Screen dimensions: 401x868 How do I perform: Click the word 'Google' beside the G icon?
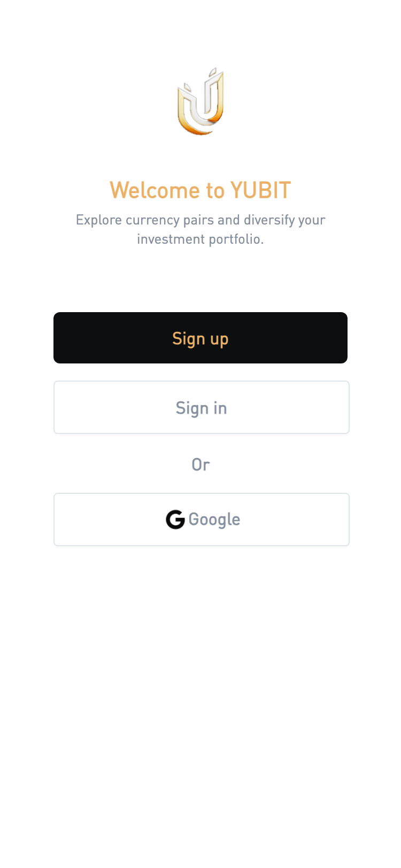[x=214, y=520]
